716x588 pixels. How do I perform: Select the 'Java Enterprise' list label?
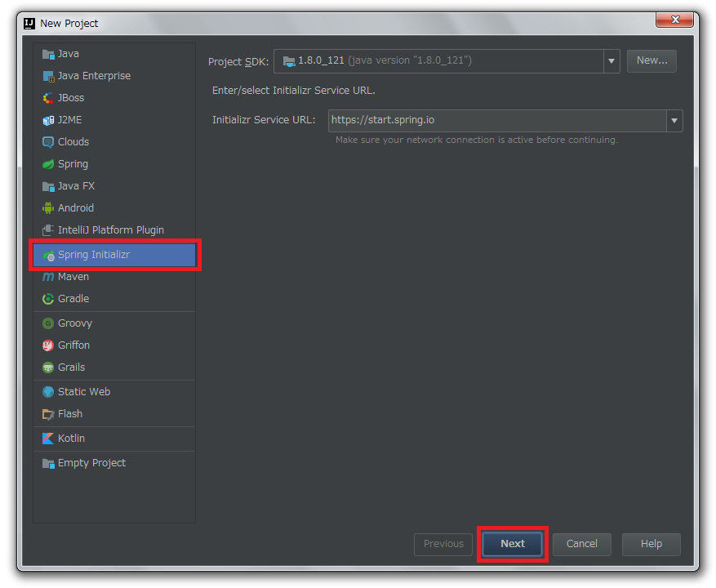click(x=94, y=76)
